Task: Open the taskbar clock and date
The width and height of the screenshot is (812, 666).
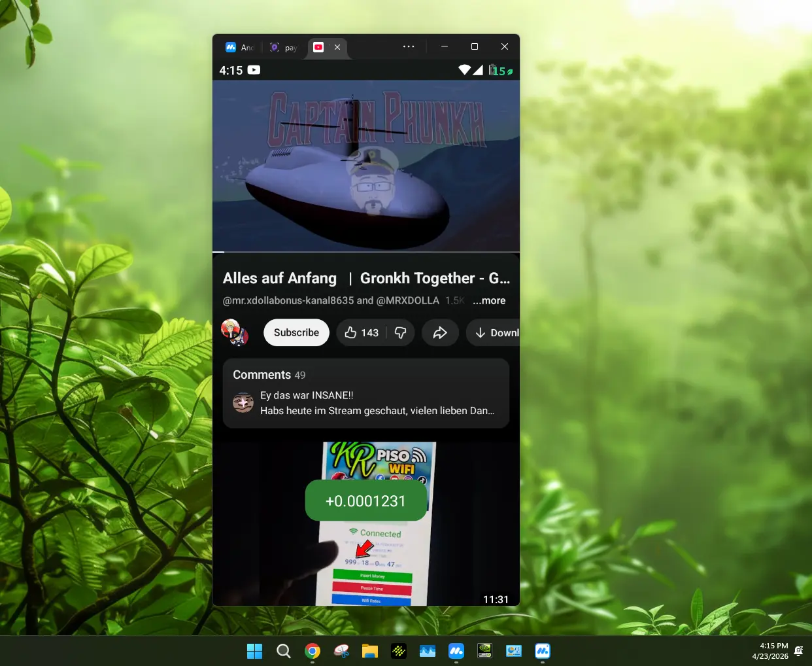Action: (x=770, y=651)
